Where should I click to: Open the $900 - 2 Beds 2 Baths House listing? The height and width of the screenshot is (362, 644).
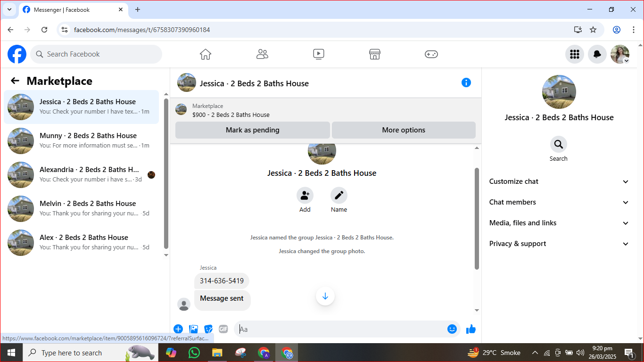pos(231,115)
